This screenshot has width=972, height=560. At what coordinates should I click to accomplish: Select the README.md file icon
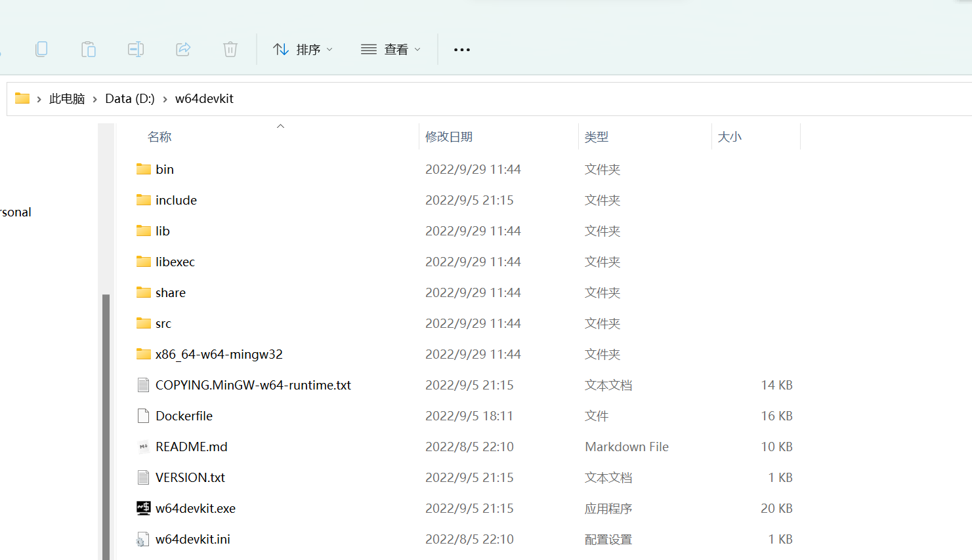tap(143, 447)
